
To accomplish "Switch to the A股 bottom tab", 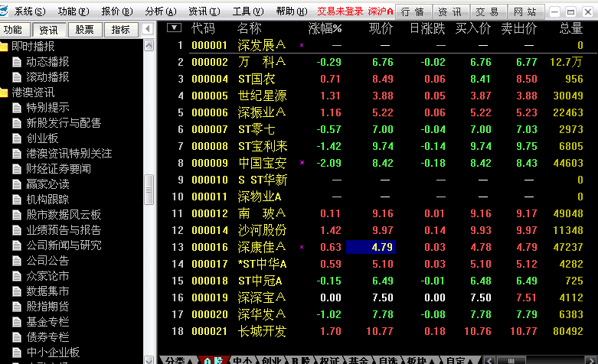I will (x=214, y=360).
